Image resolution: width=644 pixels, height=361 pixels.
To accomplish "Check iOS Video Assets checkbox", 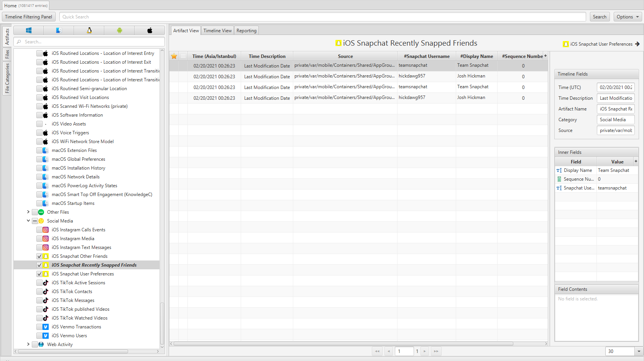I will (39, 124).
